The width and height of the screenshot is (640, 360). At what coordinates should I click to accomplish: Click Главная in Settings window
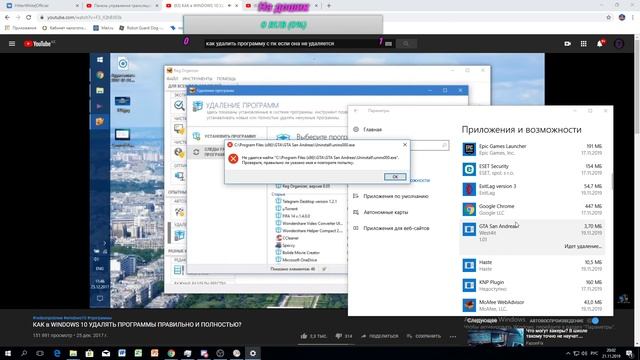tap(368, 129)
